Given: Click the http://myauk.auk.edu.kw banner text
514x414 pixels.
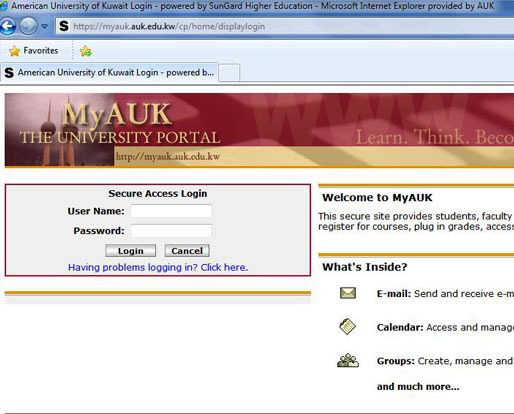Looking at the screenshot, I should tap(168, 156).
